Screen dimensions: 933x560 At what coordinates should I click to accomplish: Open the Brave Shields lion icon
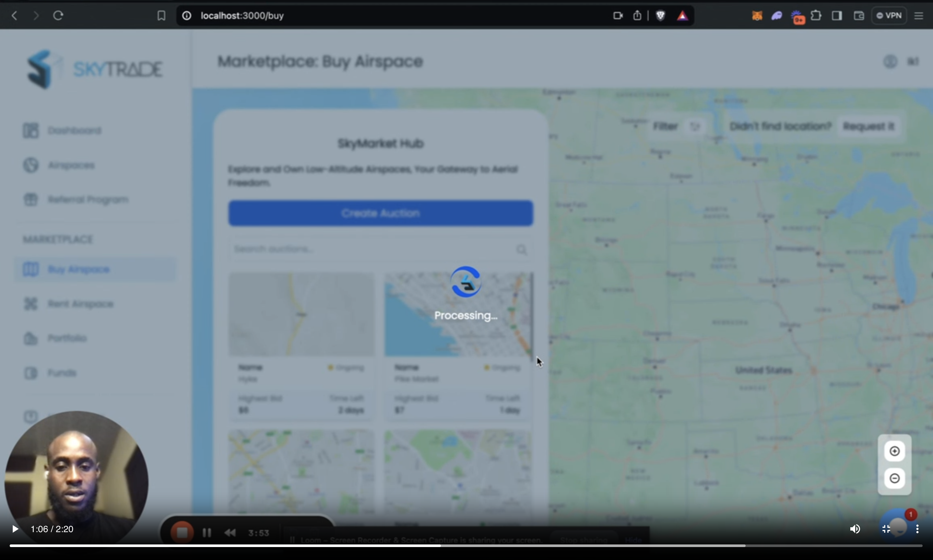click(660, 16)
